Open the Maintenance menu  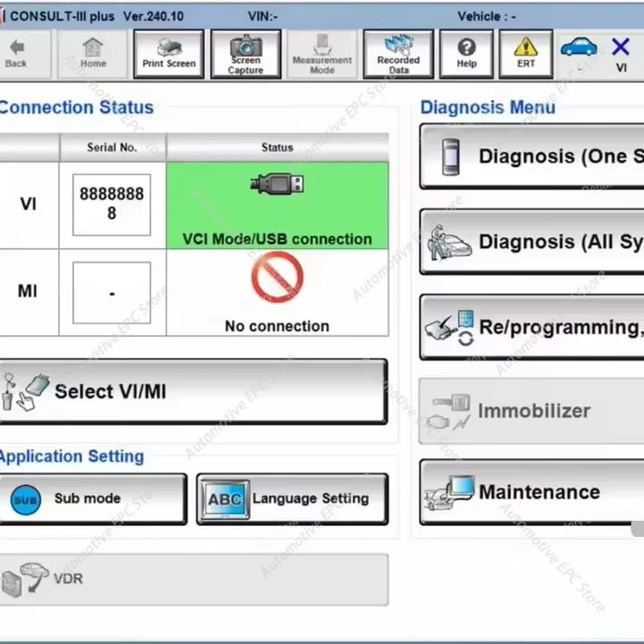pyautogui.click(x=531, y=492)
